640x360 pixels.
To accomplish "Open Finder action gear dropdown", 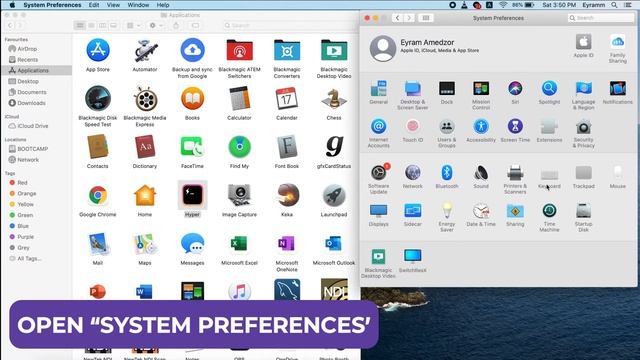I will click(156, 25).
